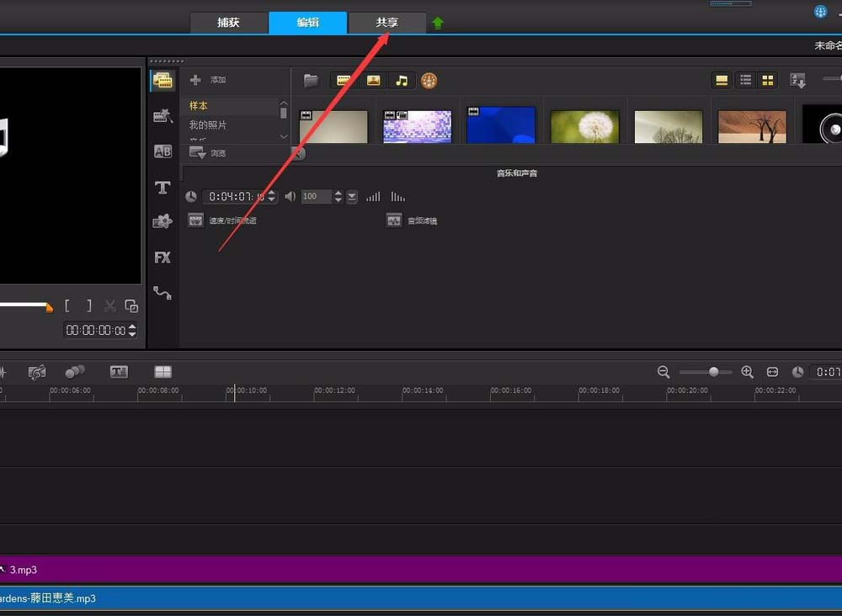
Task: Open the FX filter library
Action: click(163, 258)
